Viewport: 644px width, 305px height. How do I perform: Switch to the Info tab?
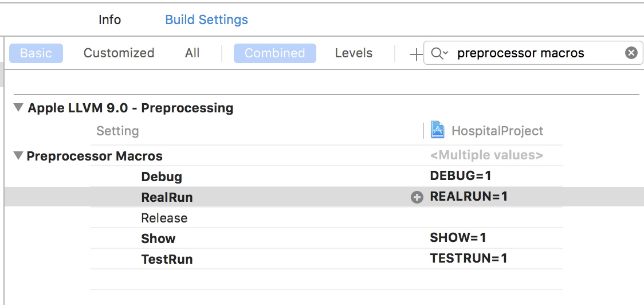[109, 19]
